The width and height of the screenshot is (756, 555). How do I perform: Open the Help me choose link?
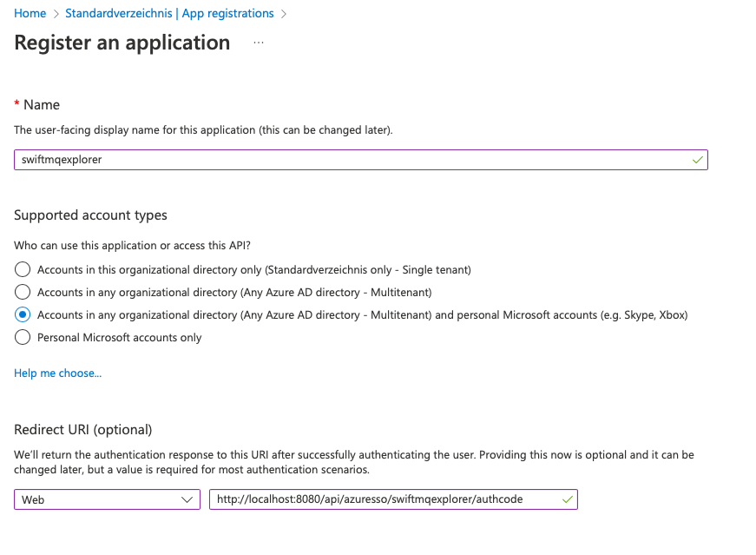point(57,373)
